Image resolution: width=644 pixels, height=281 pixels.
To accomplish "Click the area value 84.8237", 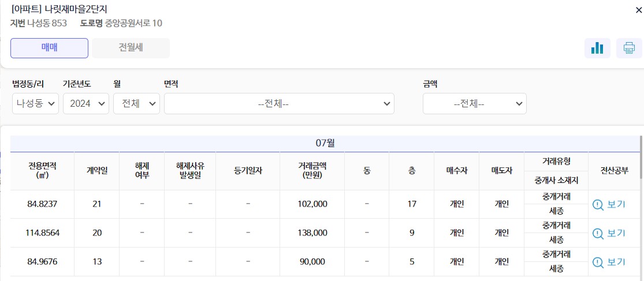I will pyautogui.click(x=42, y=204).
